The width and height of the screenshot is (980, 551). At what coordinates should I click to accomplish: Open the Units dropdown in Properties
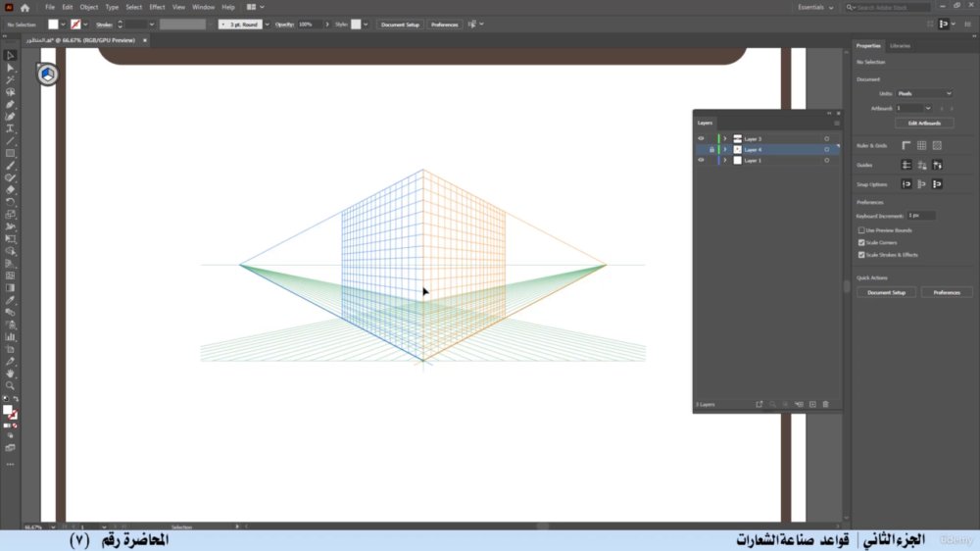[x=924, y=94]
